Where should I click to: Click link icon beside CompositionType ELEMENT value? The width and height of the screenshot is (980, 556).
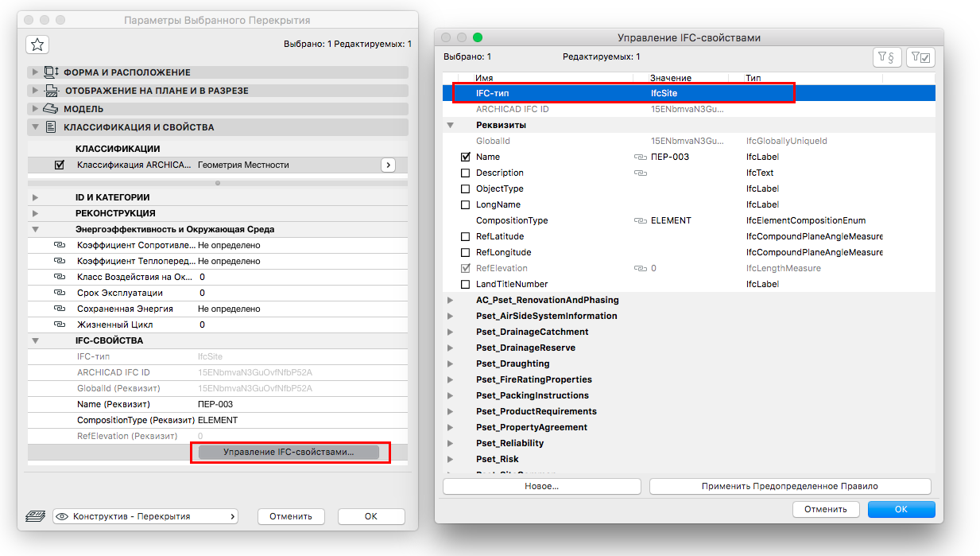click(640, 220)
